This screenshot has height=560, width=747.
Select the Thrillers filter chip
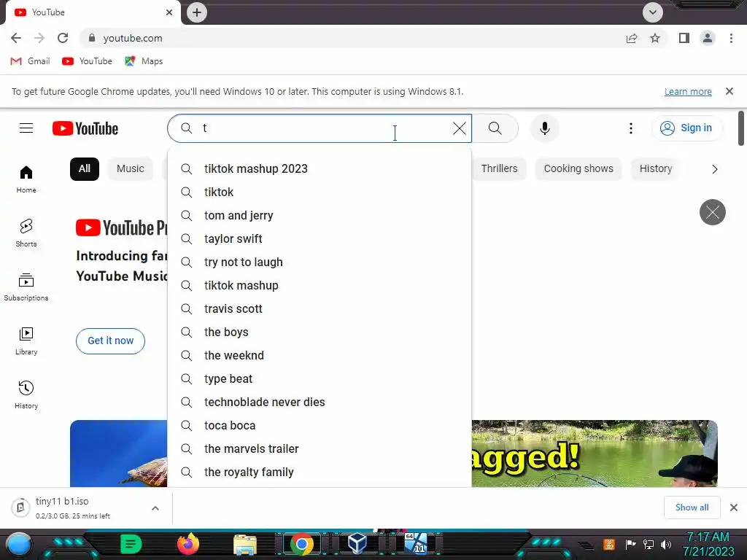tap(499, 169)
